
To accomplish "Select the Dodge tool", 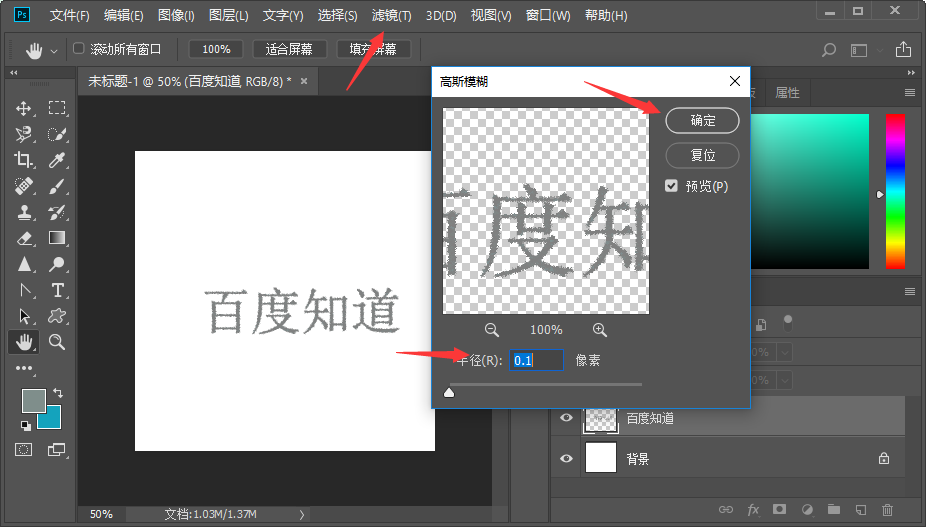I will [x=57, y=264].
